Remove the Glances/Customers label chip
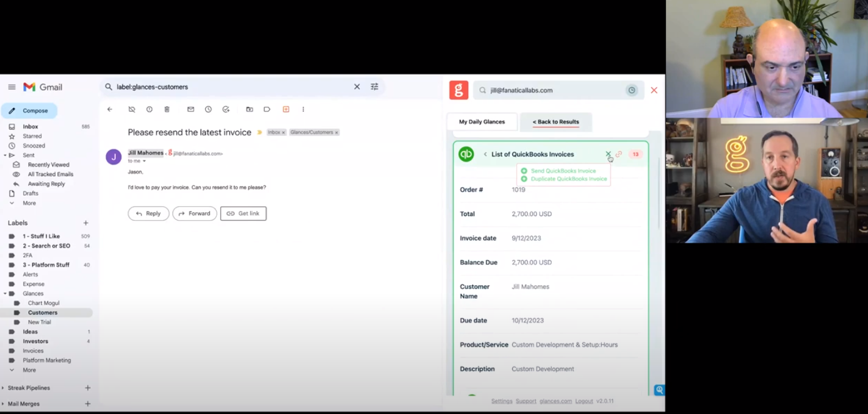868x414 pixels. pyautogui.click(x=336, y=132)
